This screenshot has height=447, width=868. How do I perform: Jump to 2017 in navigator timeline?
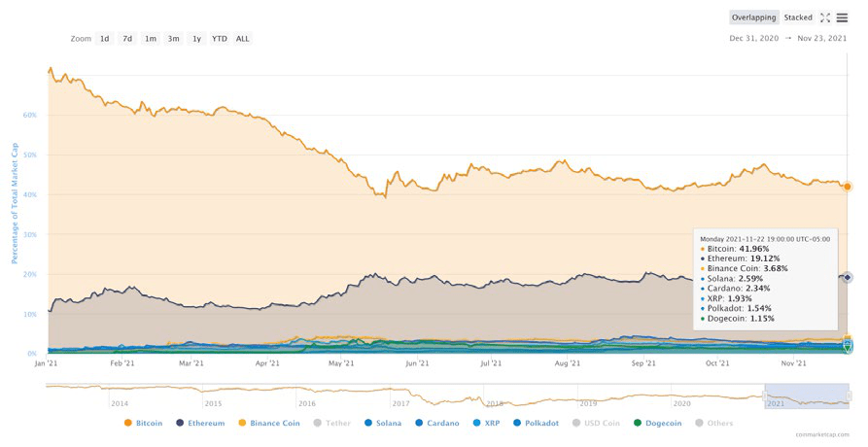pyautogui.click(x=400, y=402)
